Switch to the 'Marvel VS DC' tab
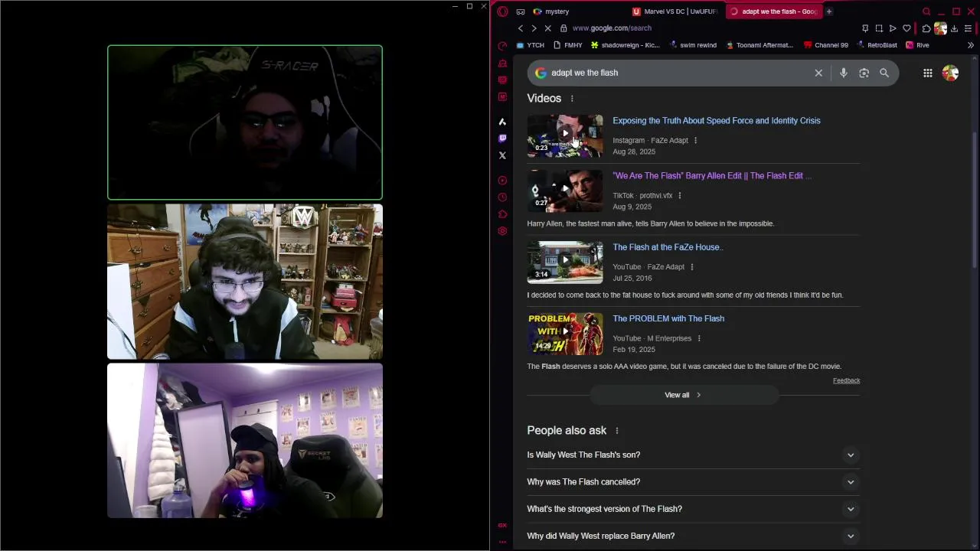This screenshot has height=551, width=980. point(675,11)
